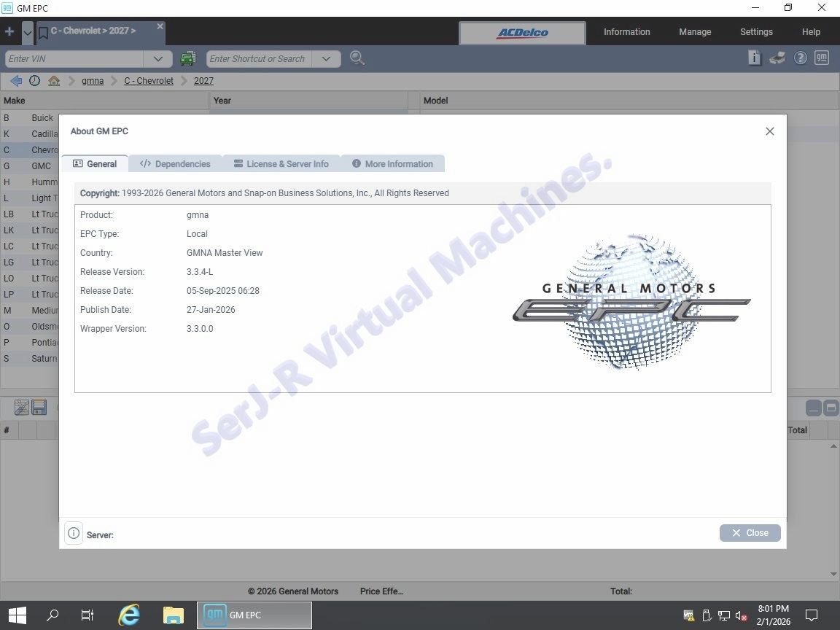This screenshot has width=840, height=630.
Task: Click the question mark help icon
Action: coord(800,58)
